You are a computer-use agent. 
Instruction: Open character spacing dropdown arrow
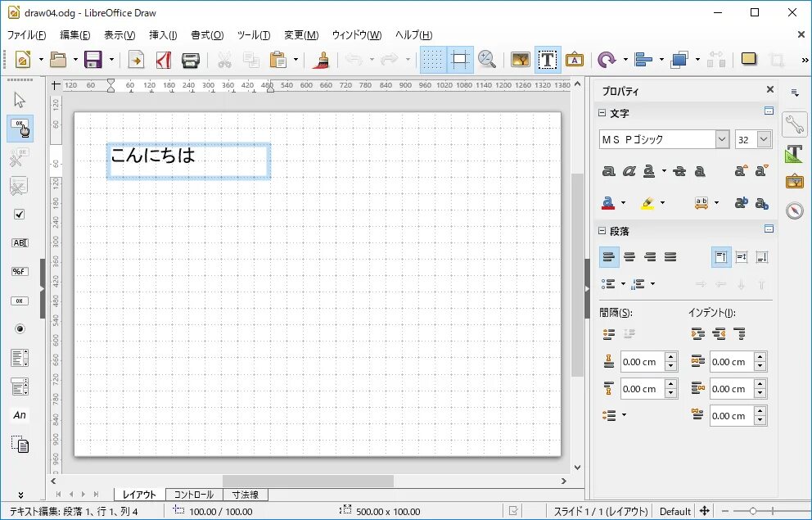(716, 202)
